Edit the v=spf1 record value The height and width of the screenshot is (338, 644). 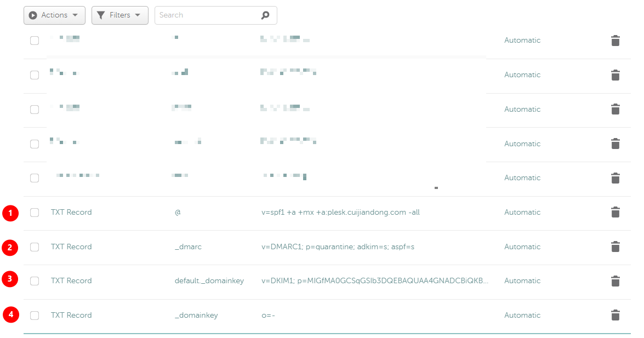pyautogui.click(x=340, y=212)
